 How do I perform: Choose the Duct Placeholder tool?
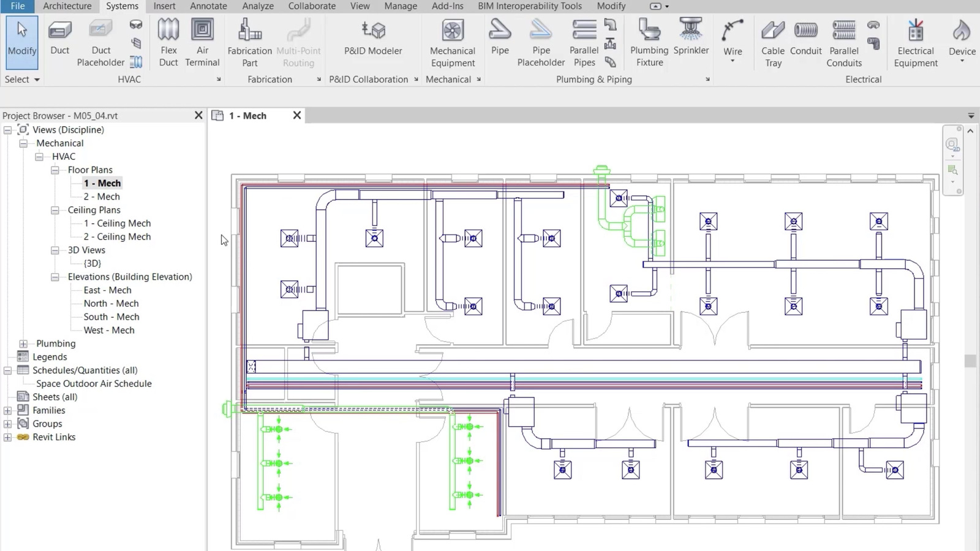click(x=101, y=43)
